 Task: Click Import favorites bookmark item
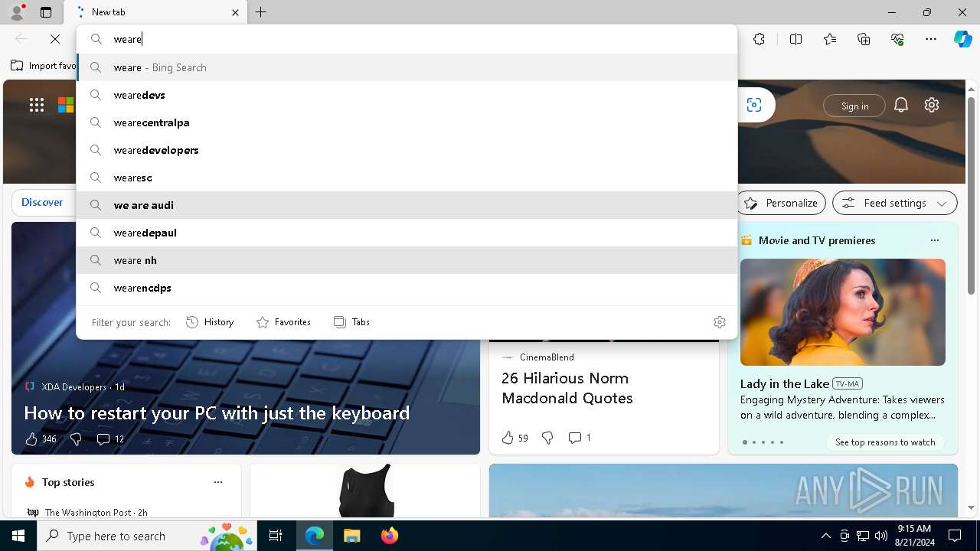click(x=44, y=66)
